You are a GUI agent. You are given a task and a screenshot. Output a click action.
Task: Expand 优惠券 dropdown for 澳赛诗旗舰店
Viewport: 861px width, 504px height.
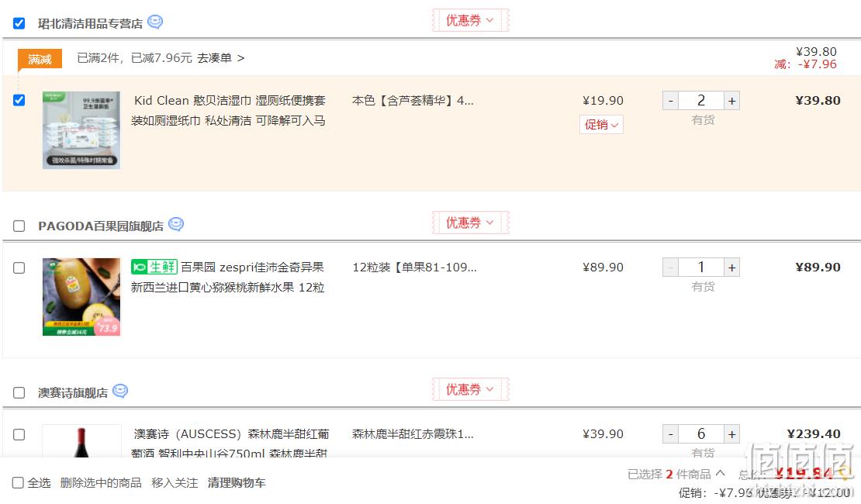470,389
